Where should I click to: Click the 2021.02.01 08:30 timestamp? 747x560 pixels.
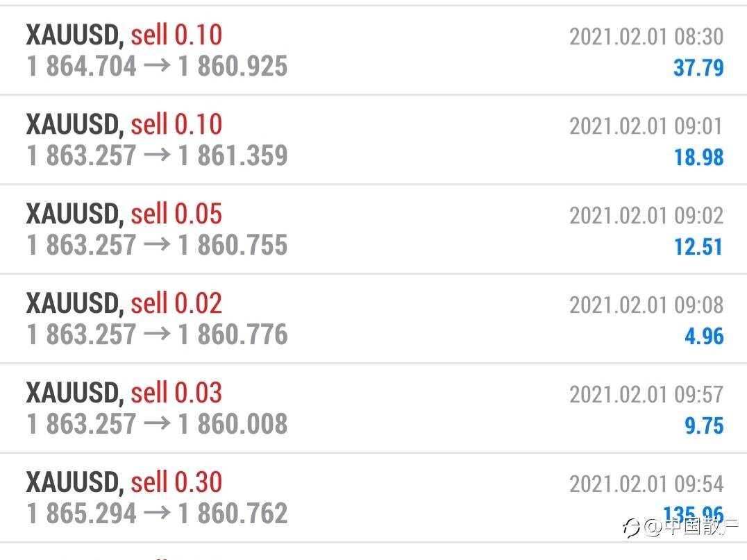(x=646, y=37)
